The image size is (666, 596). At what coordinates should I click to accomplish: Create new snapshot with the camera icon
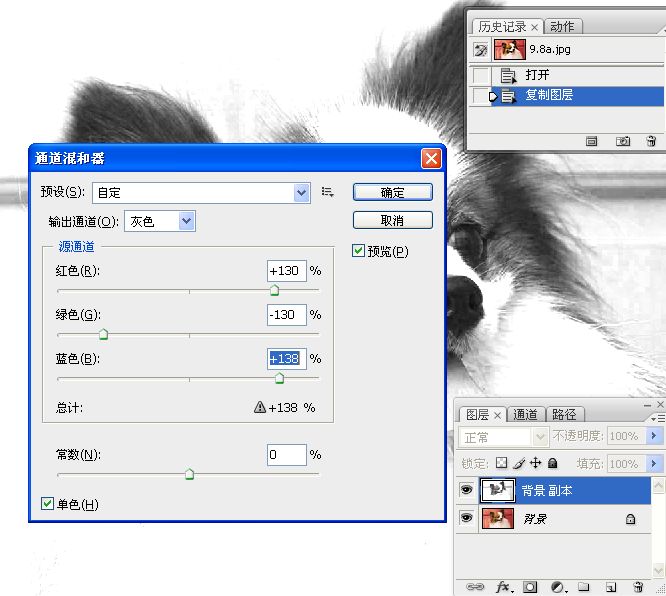pos(622,142)
